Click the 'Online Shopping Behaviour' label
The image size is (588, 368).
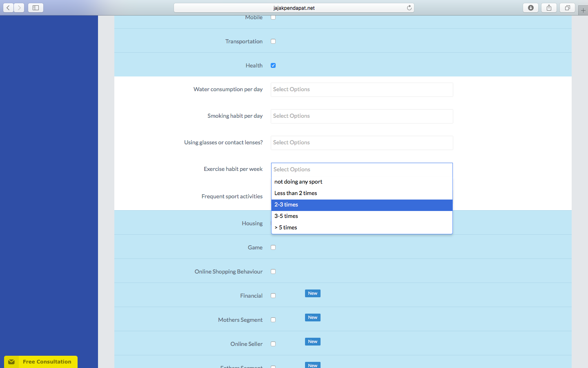pos(229,272)
